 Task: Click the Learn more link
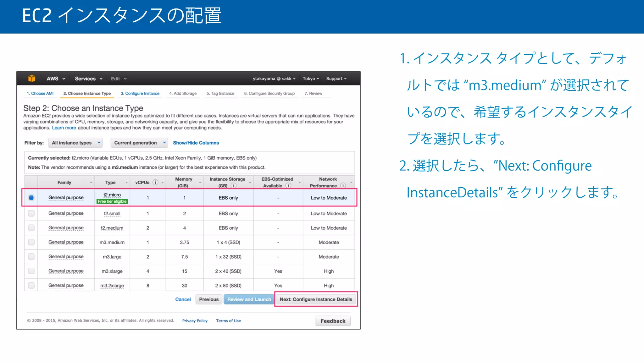click(64, 128)
